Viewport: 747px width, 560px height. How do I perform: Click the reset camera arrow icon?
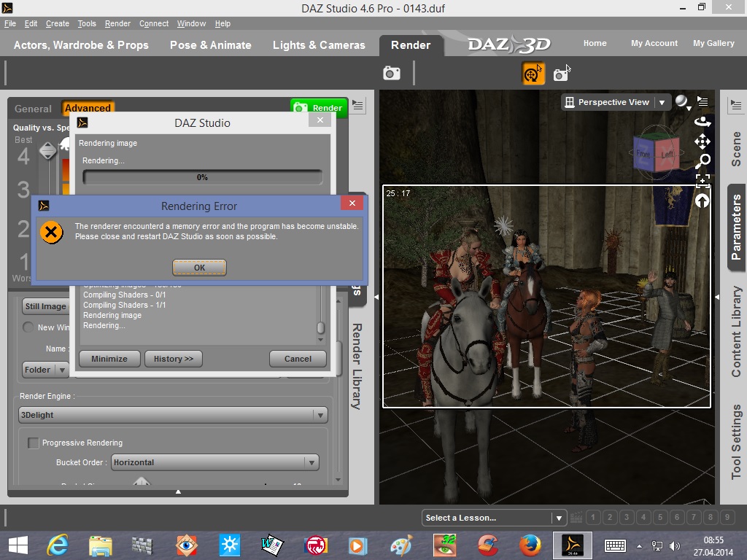pyautogui.click(x=703, y=201)
